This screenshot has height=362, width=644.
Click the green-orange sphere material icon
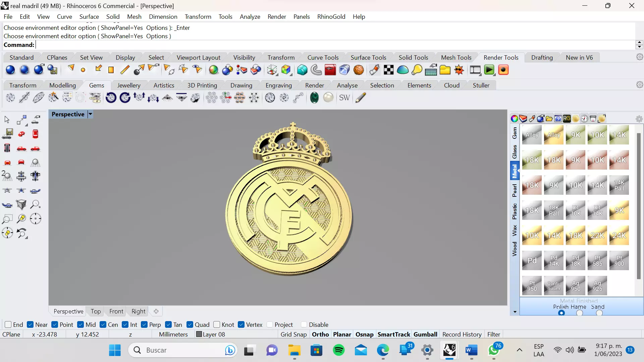click(214, 70)
